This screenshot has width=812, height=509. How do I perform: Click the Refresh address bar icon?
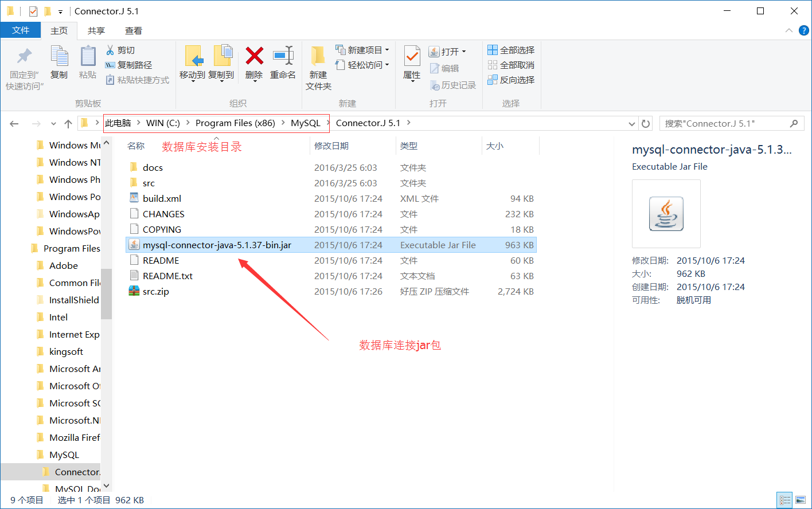tap(646, 123)
